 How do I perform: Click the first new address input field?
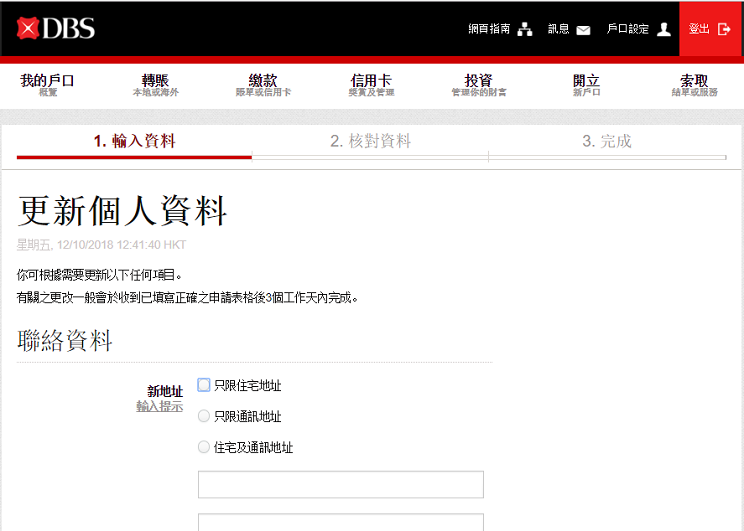[340, 485]
